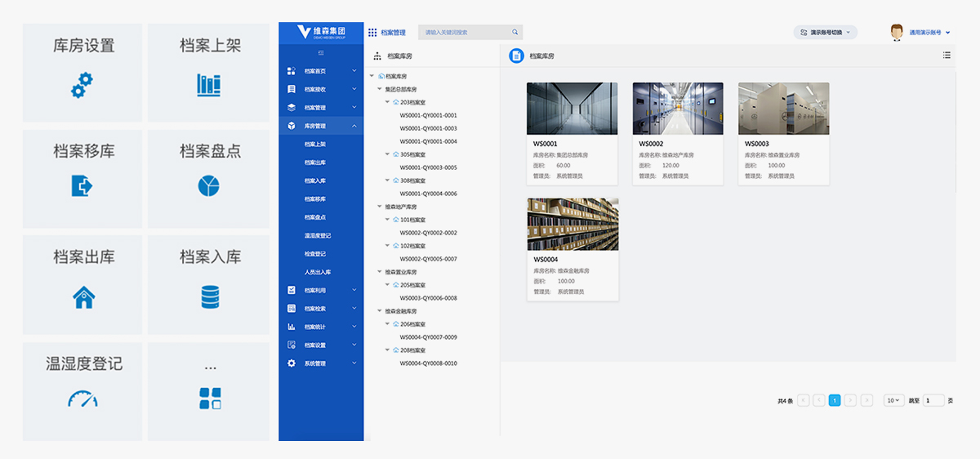Open the 通用演示账号 user dropdown
The image size is (980, 459).
929,33
